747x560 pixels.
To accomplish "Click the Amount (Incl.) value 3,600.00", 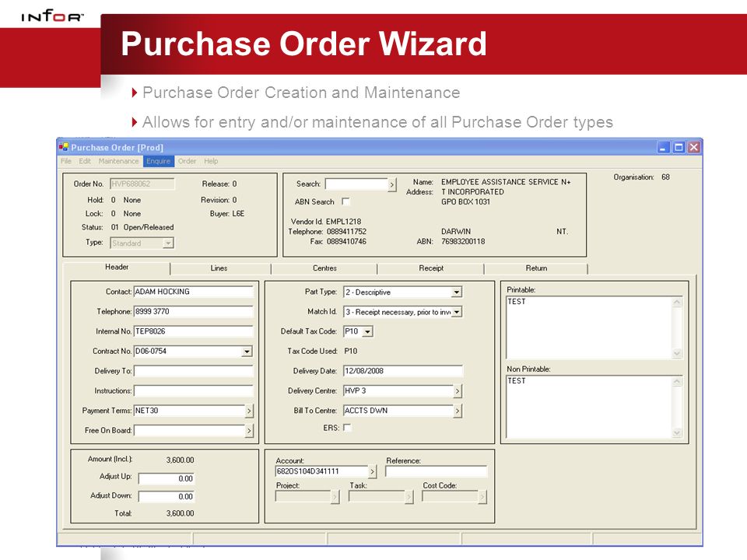I will coord(180,460).
